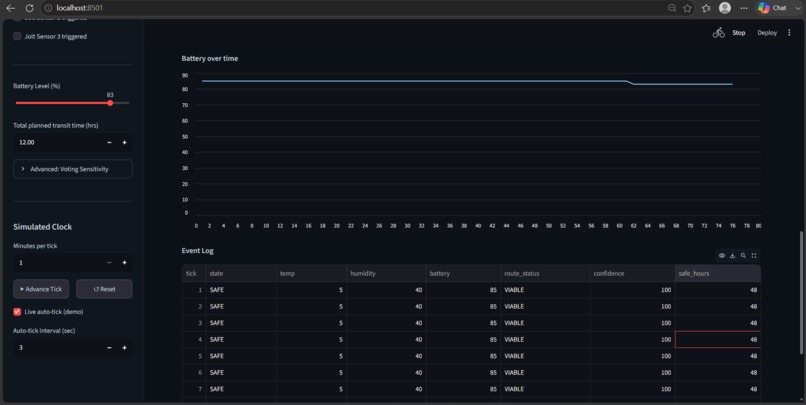
Task: Click the Battery Level slider handle
Action: click(x=110, y=103)
